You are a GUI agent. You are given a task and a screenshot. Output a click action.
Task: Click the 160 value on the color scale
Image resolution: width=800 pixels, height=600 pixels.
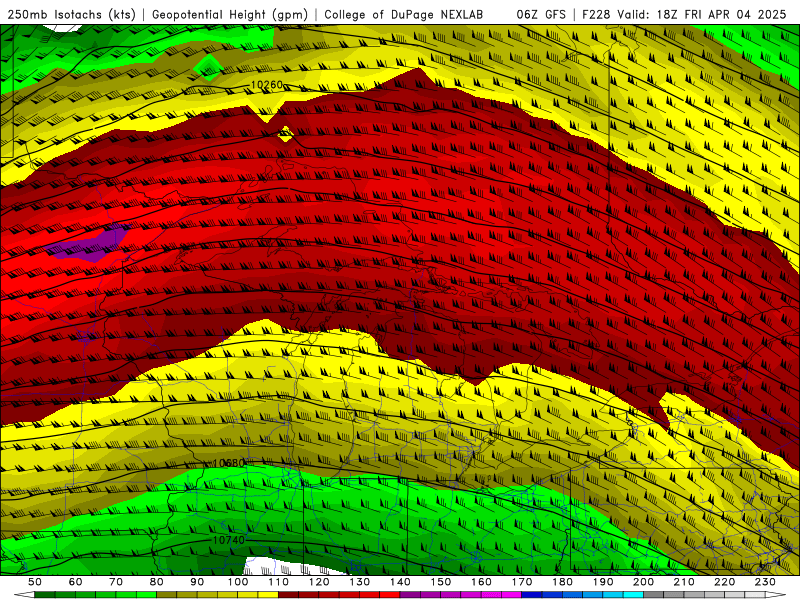[x=481, y=582]
